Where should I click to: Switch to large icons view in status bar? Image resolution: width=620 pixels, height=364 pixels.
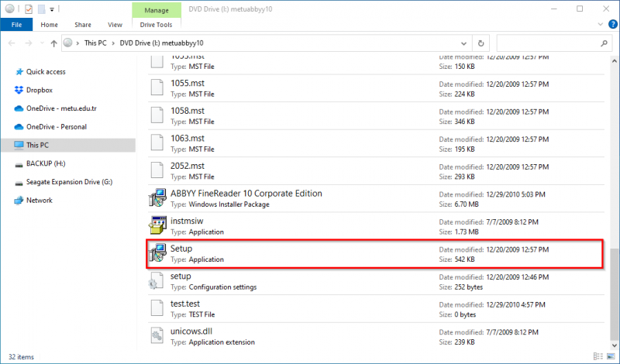[x=611, y=356]
